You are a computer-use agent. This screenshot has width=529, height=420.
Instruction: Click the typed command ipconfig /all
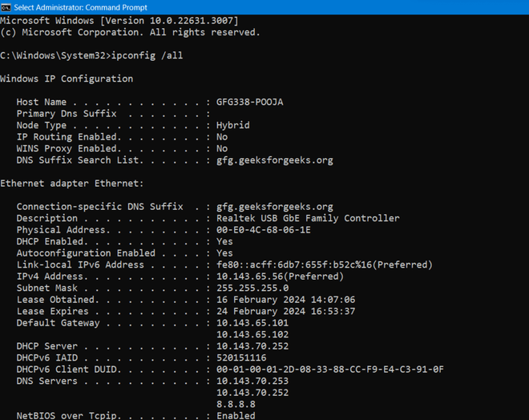[x=147, y=55]
